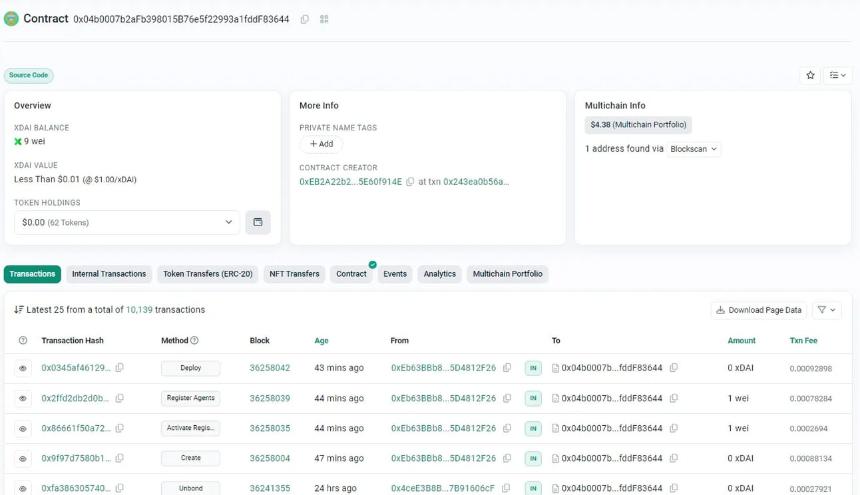Switch to the Contract tab
This screenshot has height=495, width=860.
(x=352, y=274)
